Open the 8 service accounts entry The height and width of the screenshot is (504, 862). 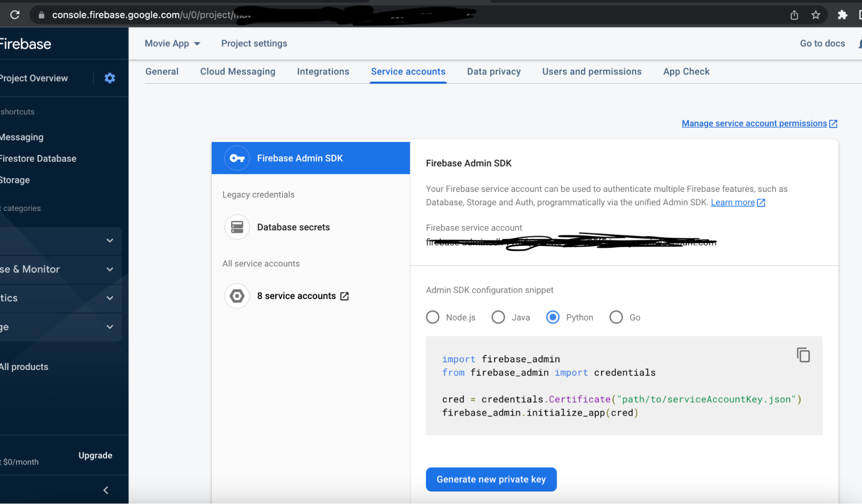coord(296,296)
